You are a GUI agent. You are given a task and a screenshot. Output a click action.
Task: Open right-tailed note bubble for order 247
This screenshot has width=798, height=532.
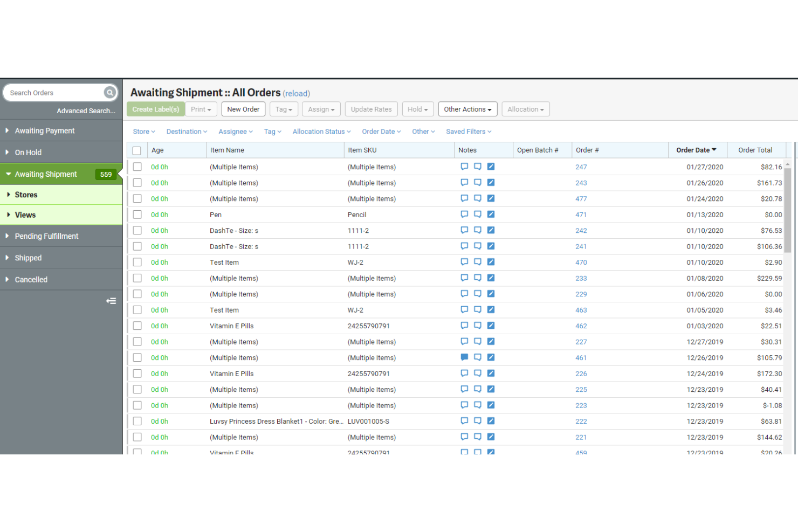point(478,167)
